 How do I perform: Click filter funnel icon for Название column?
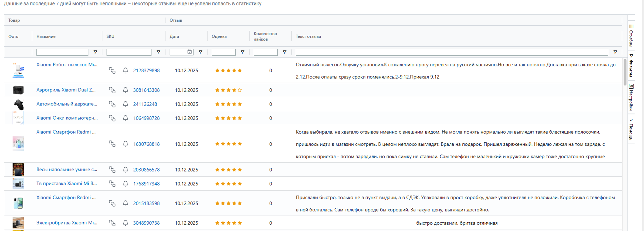point(95,52)
